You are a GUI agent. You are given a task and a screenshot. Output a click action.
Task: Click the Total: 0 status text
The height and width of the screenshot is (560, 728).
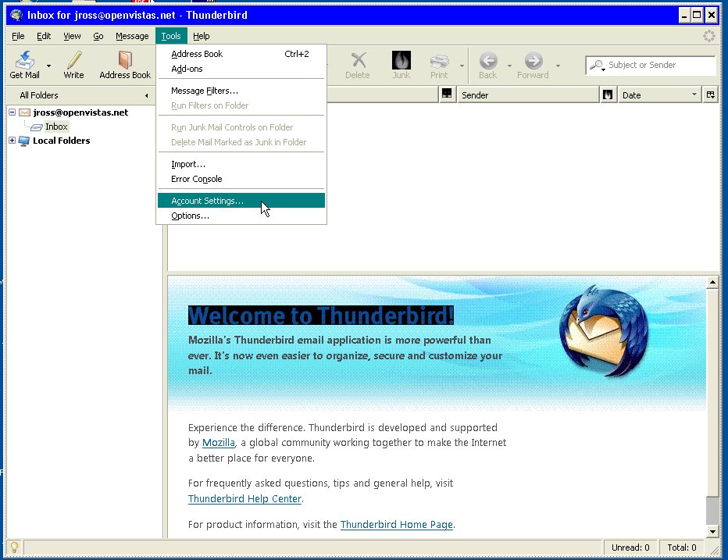[682, 548]
